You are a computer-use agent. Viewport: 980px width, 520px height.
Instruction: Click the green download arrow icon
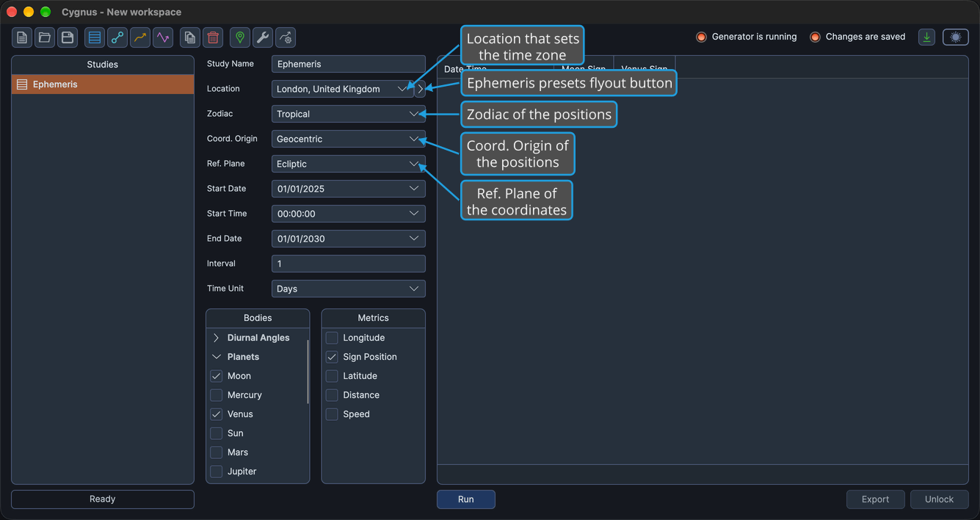tap(927, 37)
